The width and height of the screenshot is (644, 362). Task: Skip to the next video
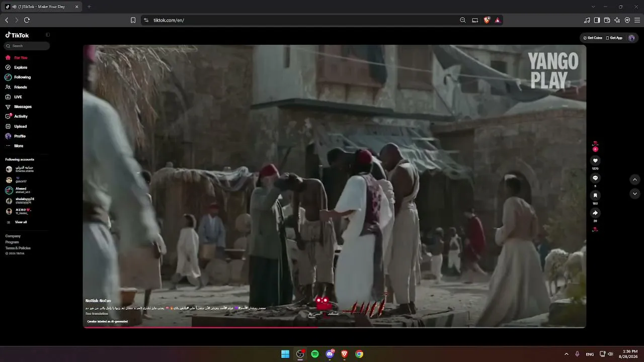tap(635, 194)
